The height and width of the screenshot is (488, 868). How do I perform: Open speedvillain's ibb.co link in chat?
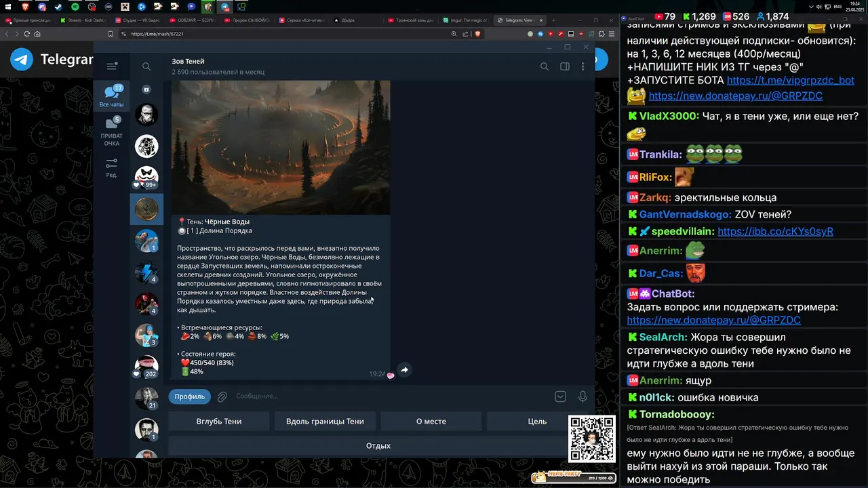[775, 232]
